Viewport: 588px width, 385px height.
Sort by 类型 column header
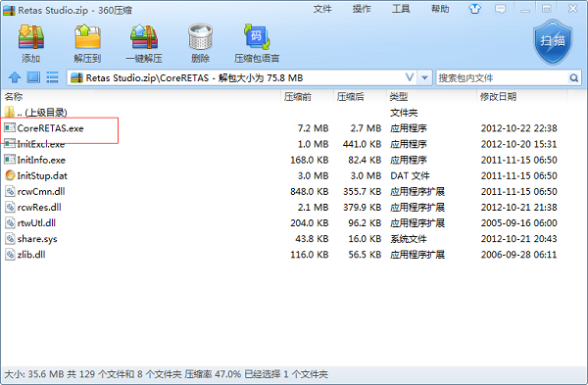(398, 97)
